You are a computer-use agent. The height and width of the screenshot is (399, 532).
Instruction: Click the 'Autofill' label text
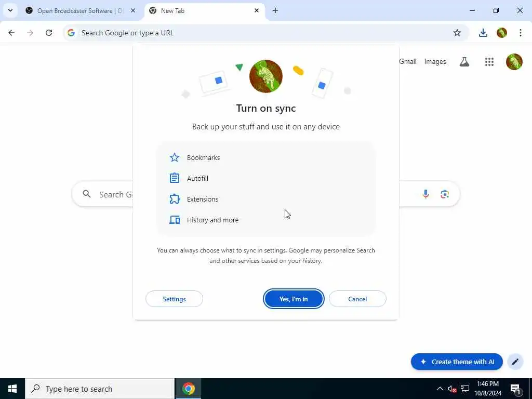[197, 178]
